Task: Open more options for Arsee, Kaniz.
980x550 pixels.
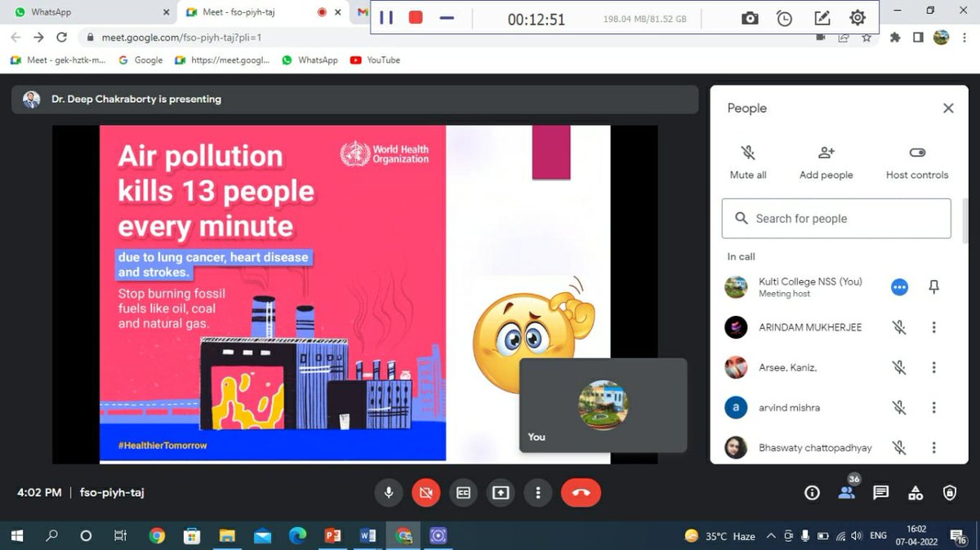Action: (934, 367)
